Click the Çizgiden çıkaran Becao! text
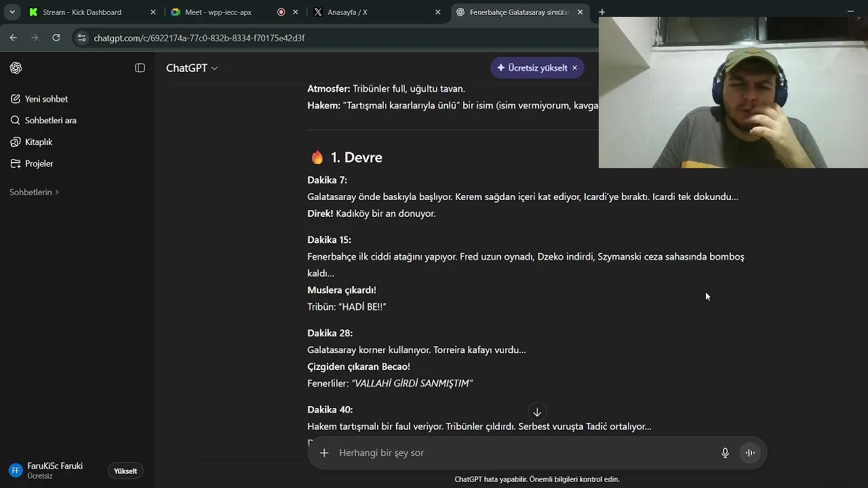The width and height of the screenshot is (868, 488). tap(359, 367)
